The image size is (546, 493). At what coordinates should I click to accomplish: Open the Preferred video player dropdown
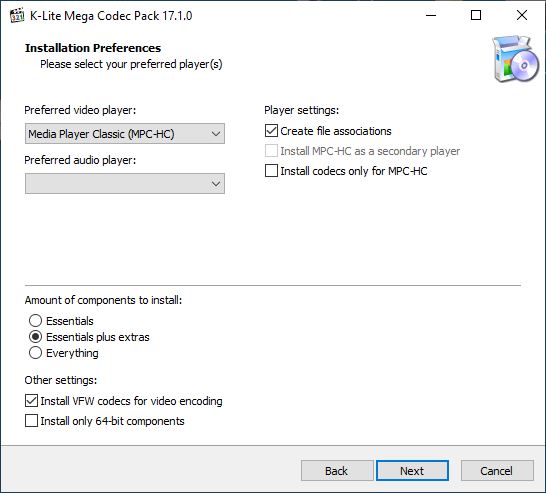(125, 134)
